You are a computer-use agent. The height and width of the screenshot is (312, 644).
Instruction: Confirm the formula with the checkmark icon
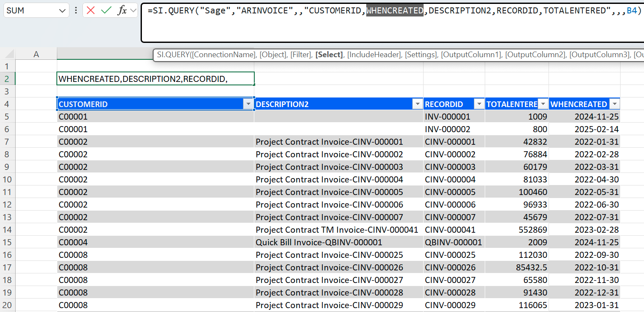tap(106, 10)
